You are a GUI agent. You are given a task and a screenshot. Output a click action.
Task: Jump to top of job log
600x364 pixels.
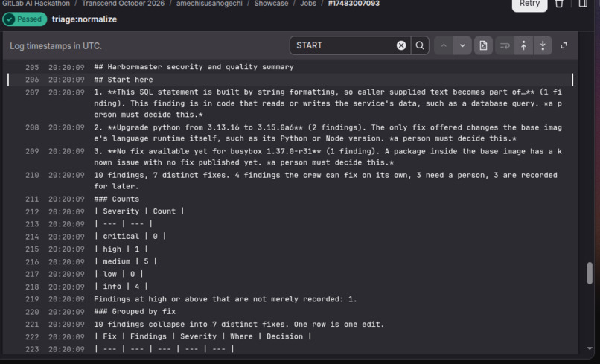(523, 45)
